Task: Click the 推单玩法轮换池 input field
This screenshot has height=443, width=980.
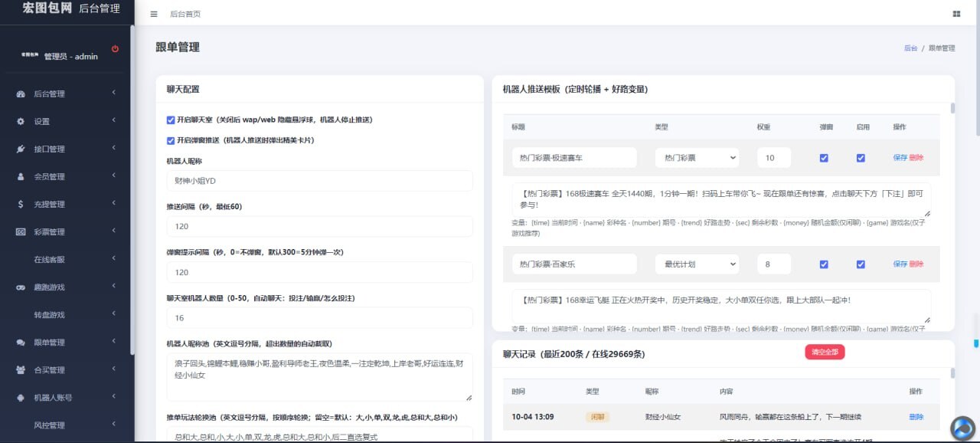Action: (319, 435)
